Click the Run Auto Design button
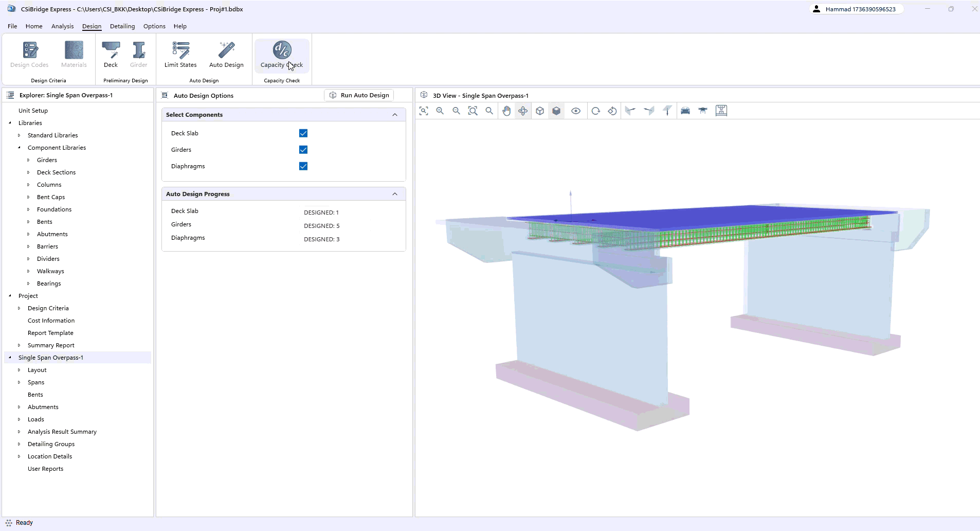980x531 pixels. (x=359, y=95)
